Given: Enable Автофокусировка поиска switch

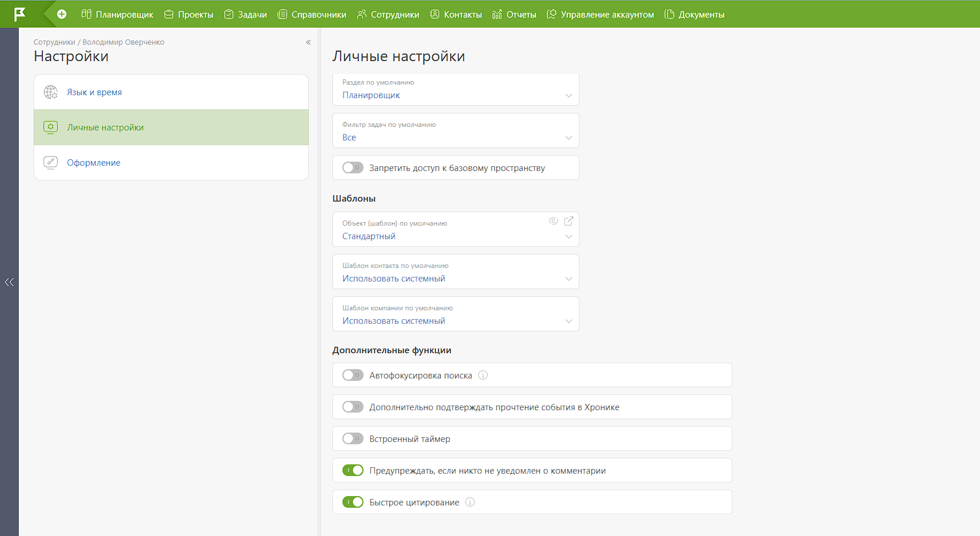Looking at the screenshot, I should pyautogui.click(x=353, y=375).
